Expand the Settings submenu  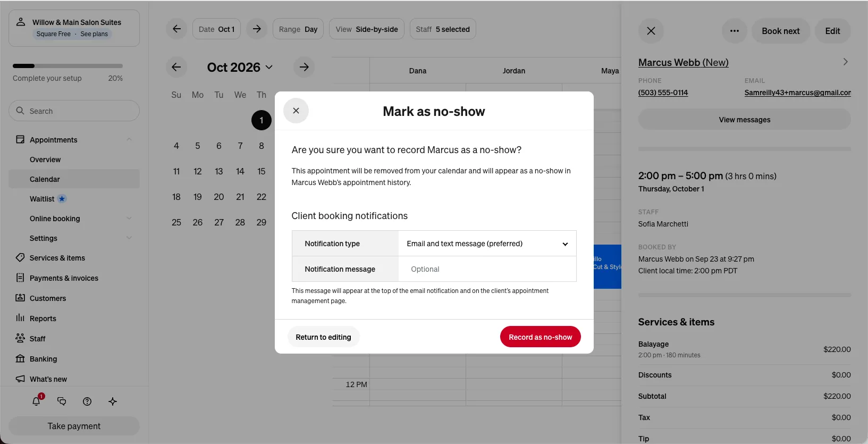(x=129, y=238)
